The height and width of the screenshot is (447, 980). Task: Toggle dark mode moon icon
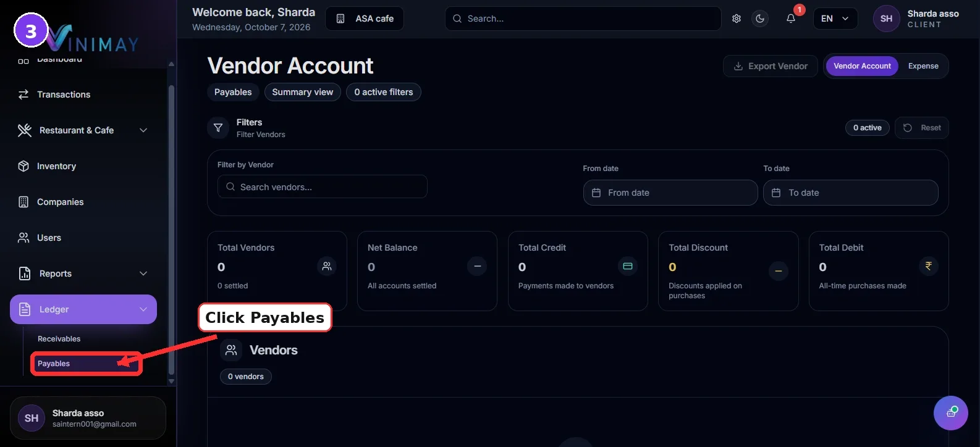pos(760,19)
